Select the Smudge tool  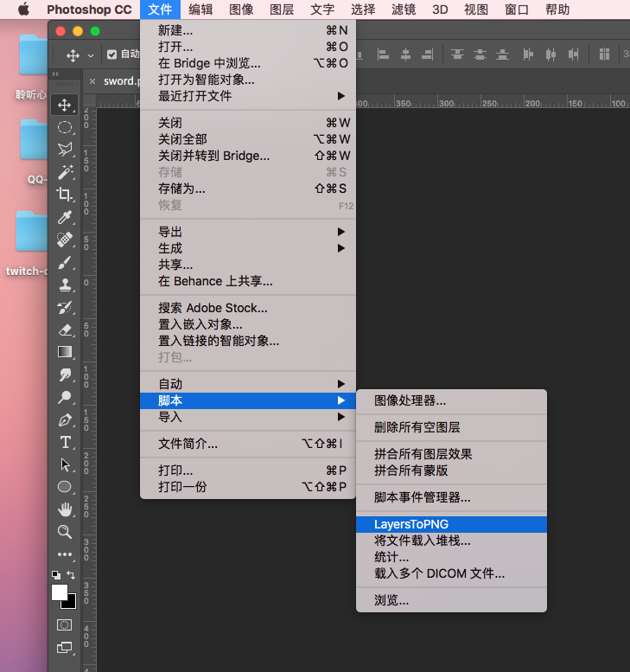pos(65,374)
